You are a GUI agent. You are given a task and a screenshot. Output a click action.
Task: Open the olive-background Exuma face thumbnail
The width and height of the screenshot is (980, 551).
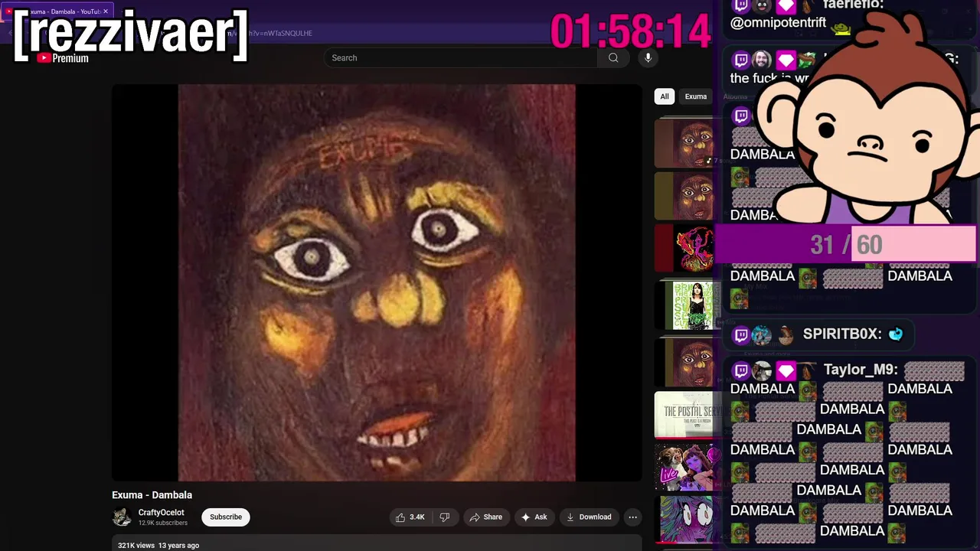688,195
